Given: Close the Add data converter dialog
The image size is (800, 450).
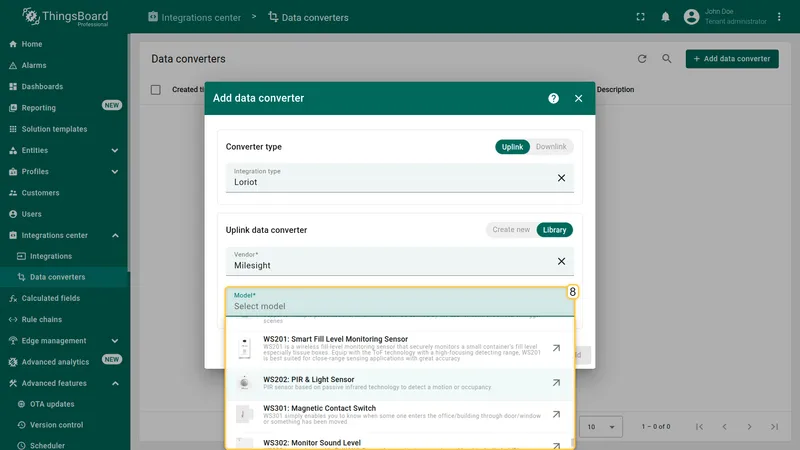Looking at the screenshot, I should [578, 98].
